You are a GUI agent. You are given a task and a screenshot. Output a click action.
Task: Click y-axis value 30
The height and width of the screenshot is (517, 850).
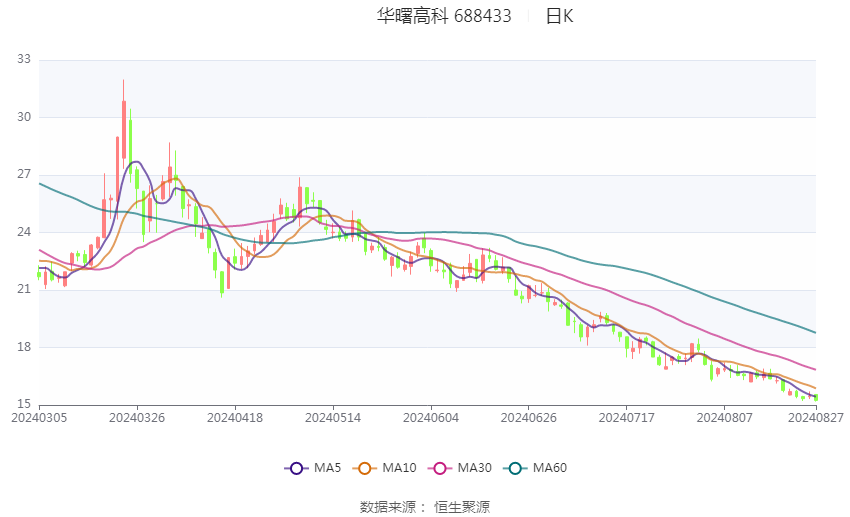pyautogui.click(x=24, y=117)
